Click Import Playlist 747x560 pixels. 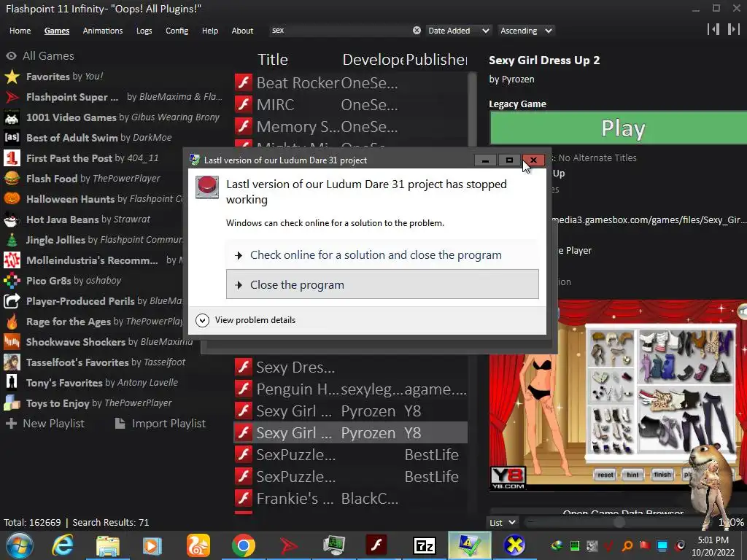point(160,424)
